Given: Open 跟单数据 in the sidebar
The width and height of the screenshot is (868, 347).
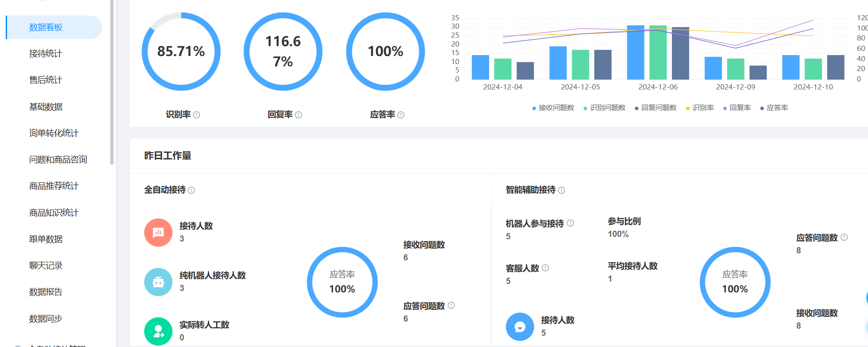Looking at the screenshot, I should coord(46,239).
